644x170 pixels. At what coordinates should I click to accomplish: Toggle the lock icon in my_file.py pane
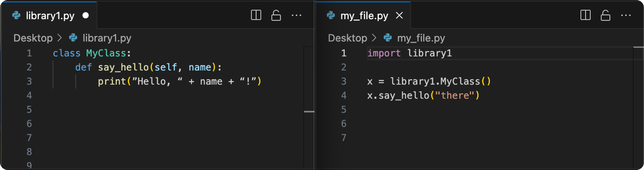(605, 15)
